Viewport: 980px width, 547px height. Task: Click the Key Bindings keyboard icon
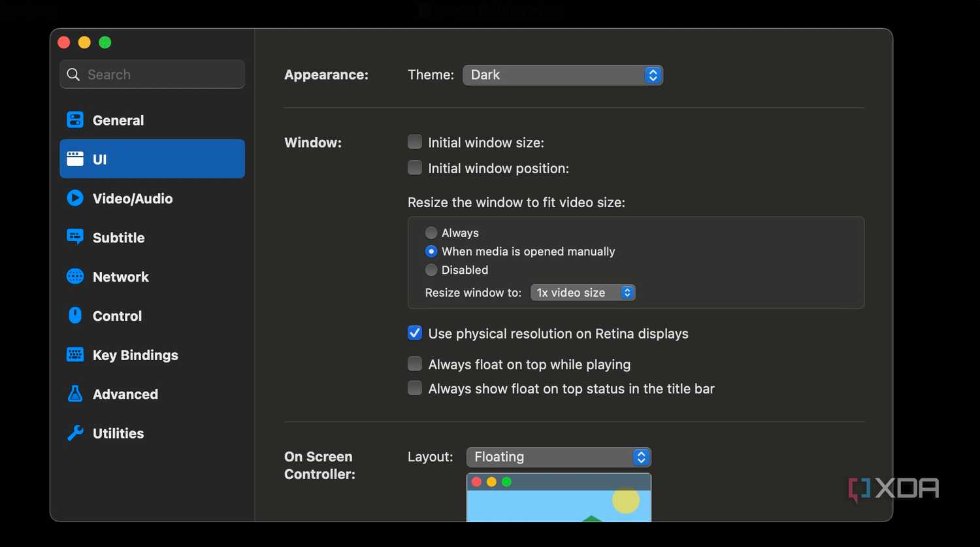coord(75,355)
